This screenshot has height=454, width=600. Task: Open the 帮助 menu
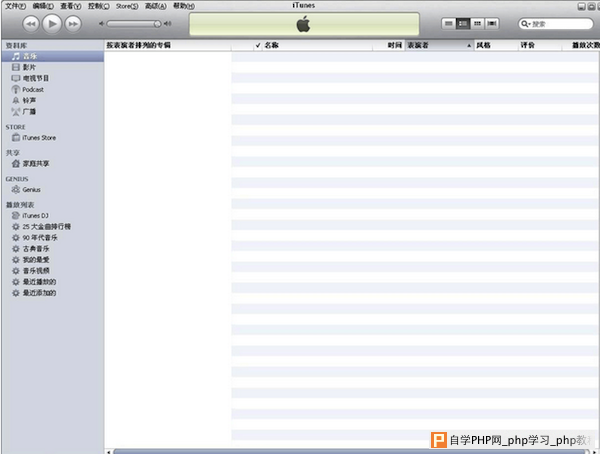click(184, 6)
